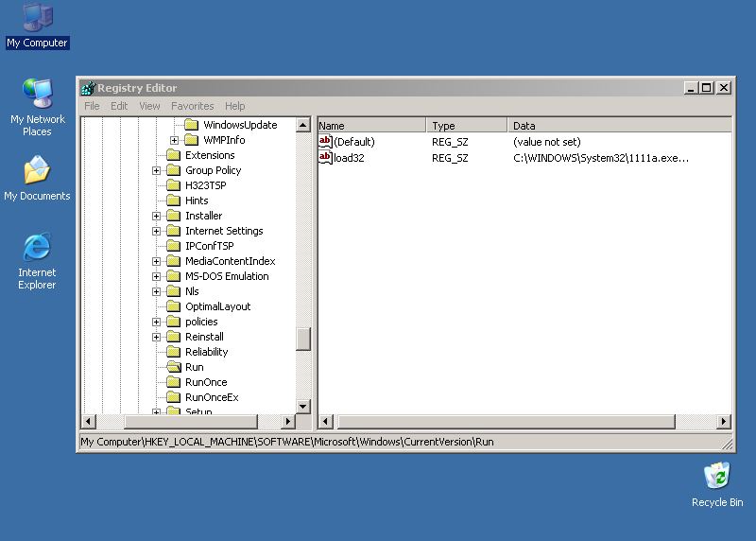Minimize the Registry Editor window
The height and width of the screenshot is (541, 756).
(x=691, y=88)
